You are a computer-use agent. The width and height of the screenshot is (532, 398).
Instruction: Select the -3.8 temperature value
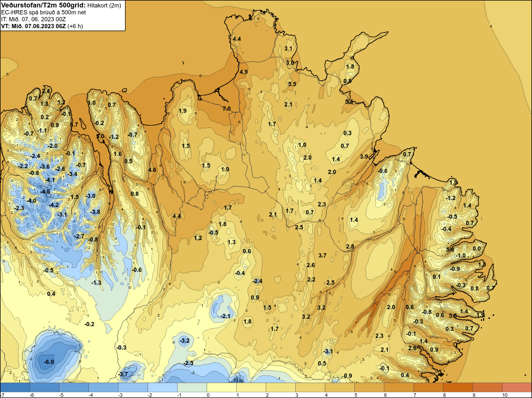coord(95,212)
